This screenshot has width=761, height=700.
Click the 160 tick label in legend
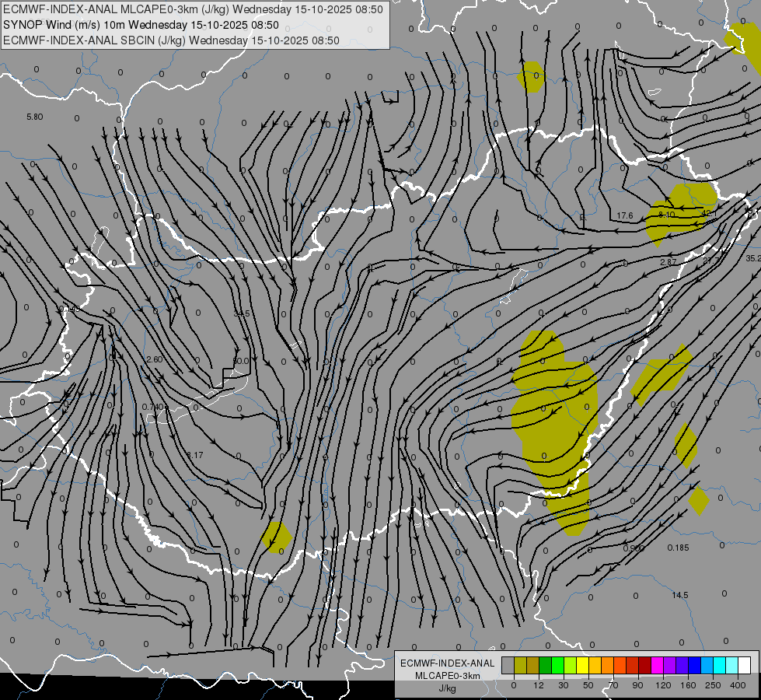(x=688, y=685)
